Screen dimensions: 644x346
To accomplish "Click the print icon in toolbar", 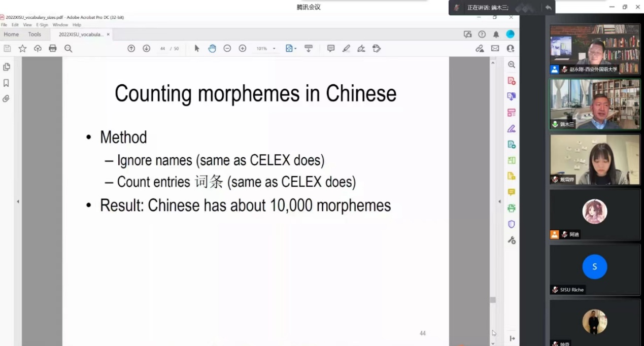I will pos(52,49).
